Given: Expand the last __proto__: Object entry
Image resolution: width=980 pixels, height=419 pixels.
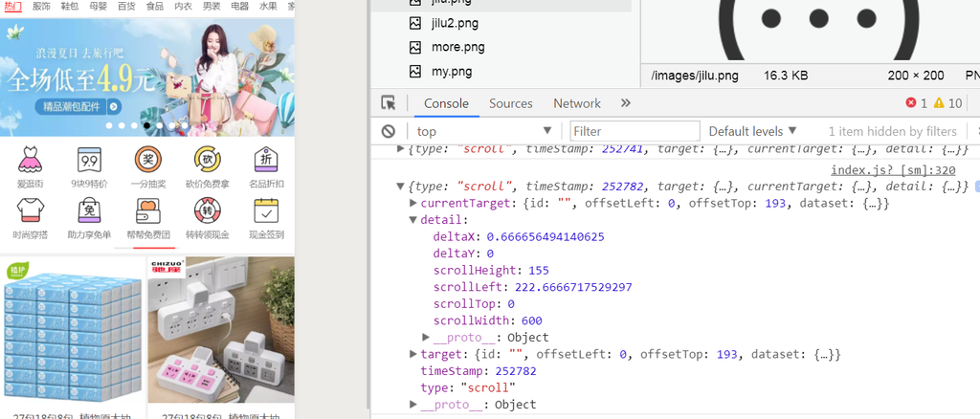Looking at the screenshot, I should (413, 405).
